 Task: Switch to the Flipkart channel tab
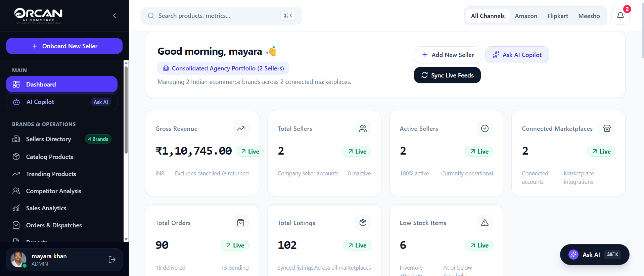click(x=558, y=16)
